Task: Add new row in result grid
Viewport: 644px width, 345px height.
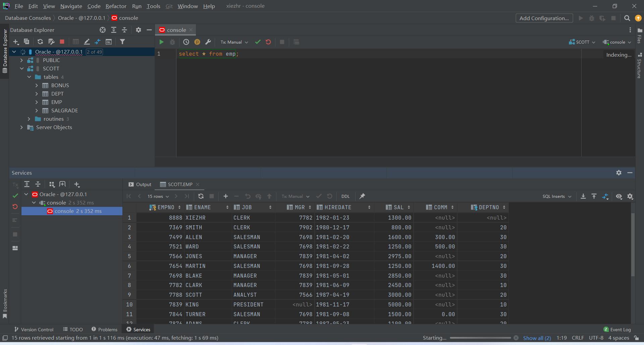Action: [226, 196]
